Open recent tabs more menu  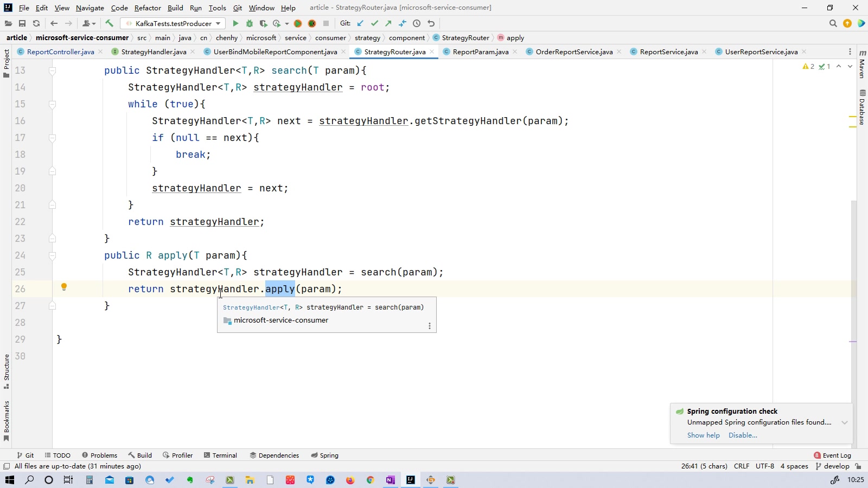[850, 52]
